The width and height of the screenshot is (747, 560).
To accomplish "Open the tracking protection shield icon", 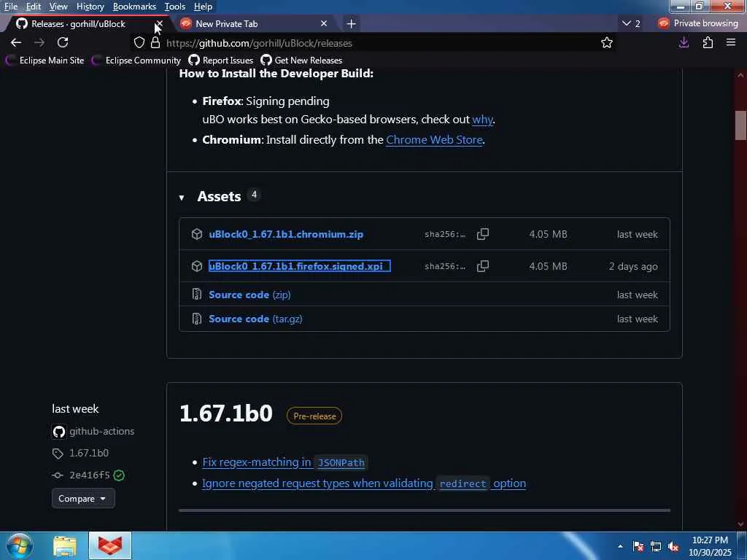I will coord(139,42).
